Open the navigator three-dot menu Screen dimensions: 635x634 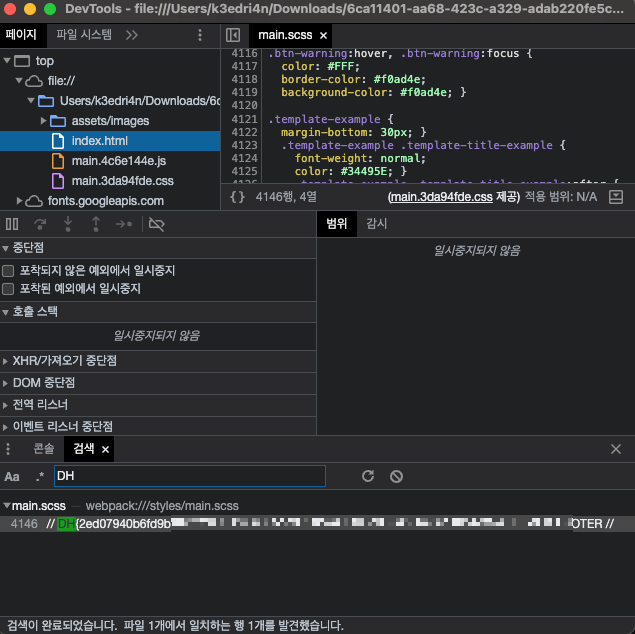[200, 35]
